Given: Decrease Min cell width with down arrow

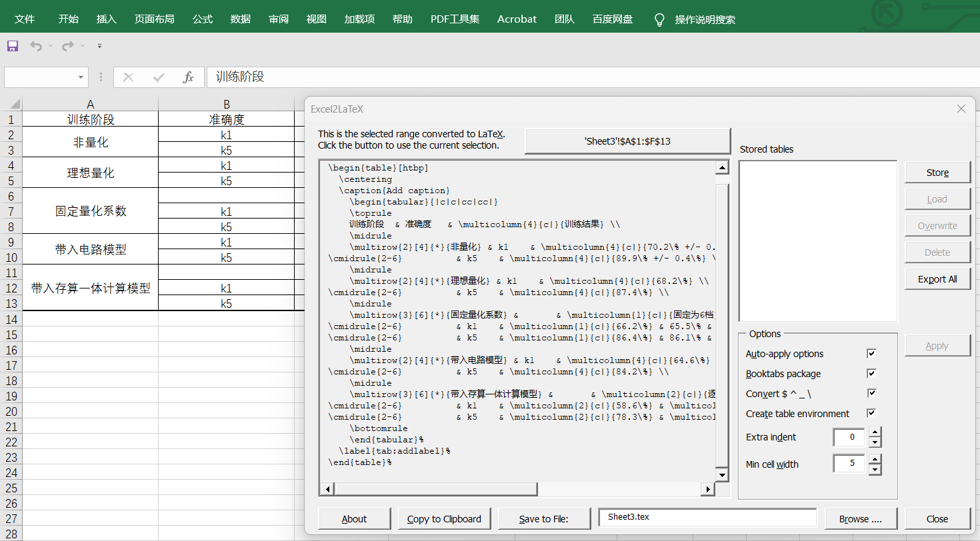Looking at the screenshot, I should click(875, 469).
